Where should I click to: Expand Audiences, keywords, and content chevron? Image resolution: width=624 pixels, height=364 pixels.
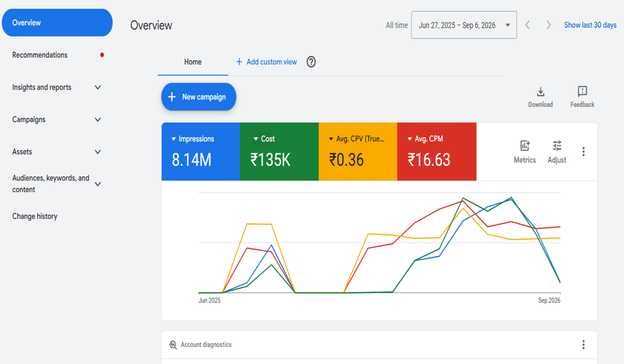point(98,184)
